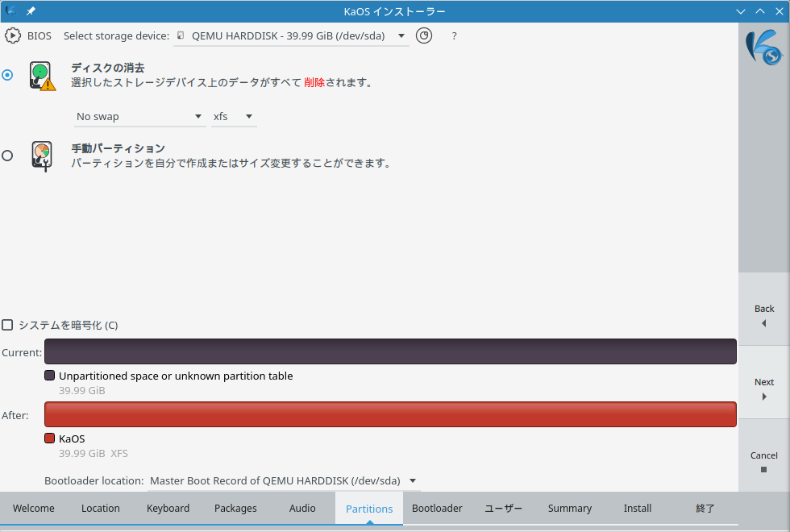Click the 'Bootloader location:' label
The height and width of the screenshot is (532, 790).
[94, 480]
